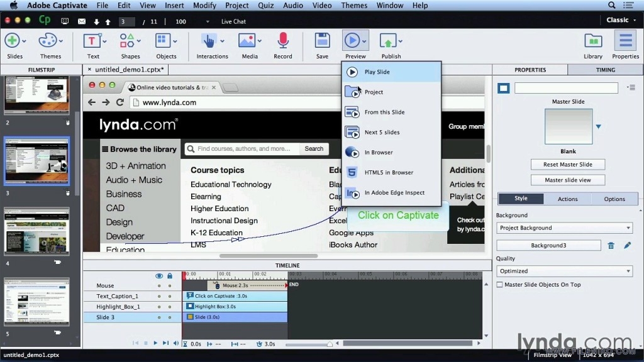644x362 pixels.
Task: Click the Reset Master Slide button
Action: point(567,164)
